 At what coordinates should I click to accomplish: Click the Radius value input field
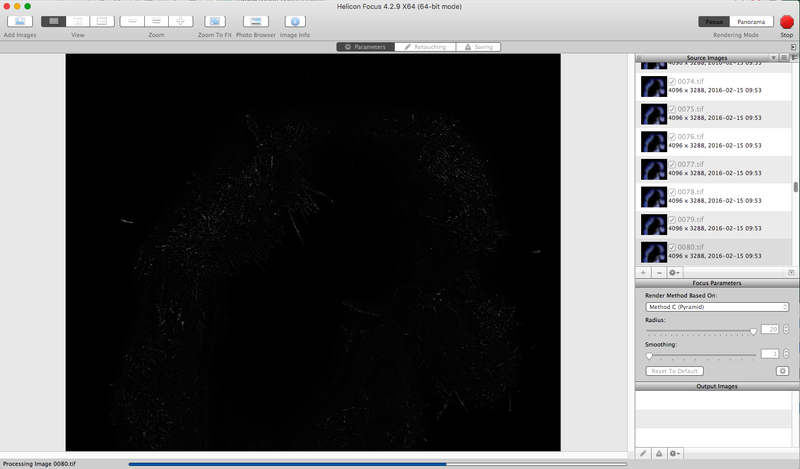pos(770,329)
